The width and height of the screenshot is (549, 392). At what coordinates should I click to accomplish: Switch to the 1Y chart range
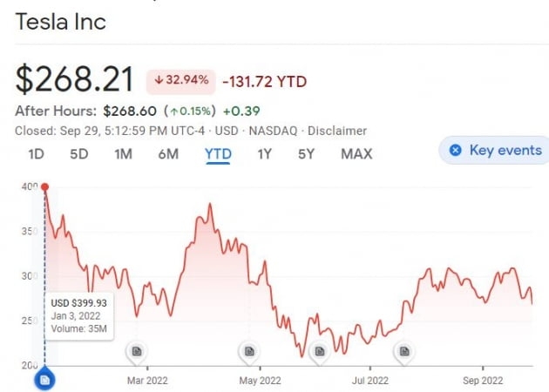(x=265, y=154)
